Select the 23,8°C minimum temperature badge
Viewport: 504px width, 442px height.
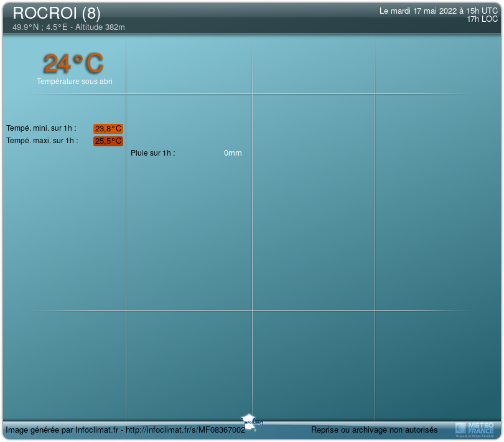108,129
